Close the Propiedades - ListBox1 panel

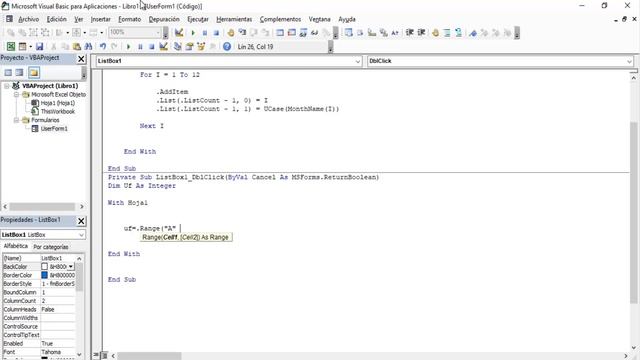coord(81,221)
